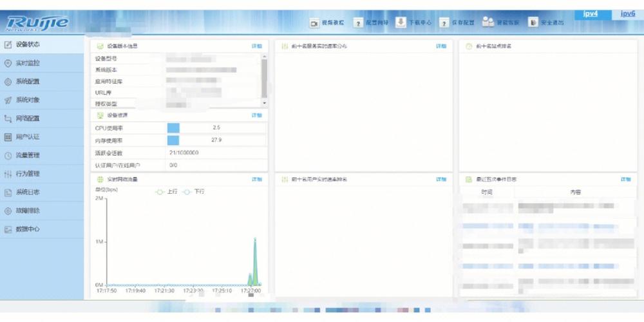Click the 内存使用率 progress bar

[216, 140]
